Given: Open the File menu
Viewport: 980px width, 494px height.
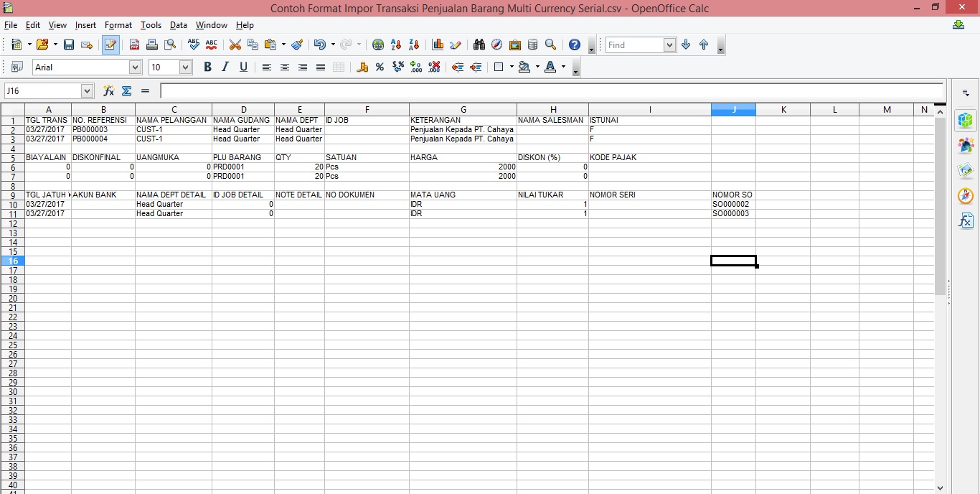Looking at the screenshot, I should coord(10,25).
